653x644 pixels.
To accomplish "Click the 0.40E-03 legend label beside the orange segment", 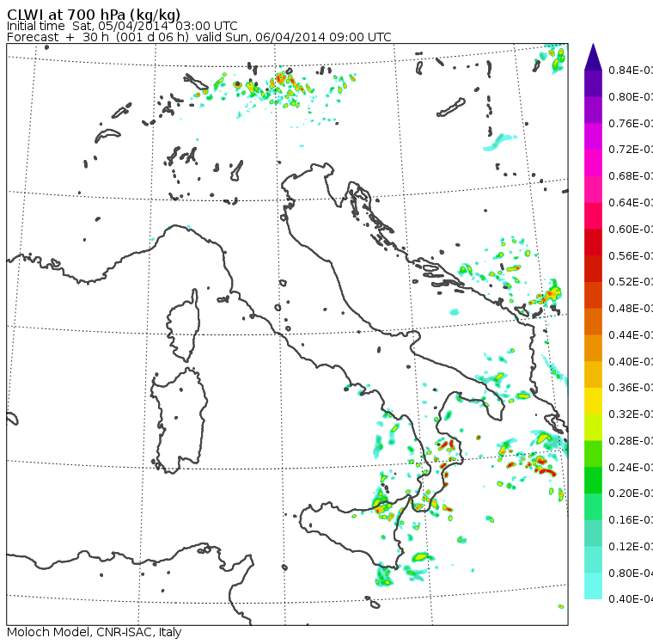I will (x=631, y=361).
